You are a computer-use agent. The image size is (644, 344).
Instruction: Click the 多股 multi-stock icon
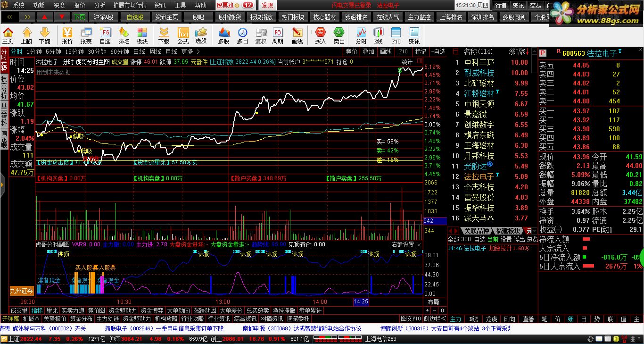click(223, 36)
